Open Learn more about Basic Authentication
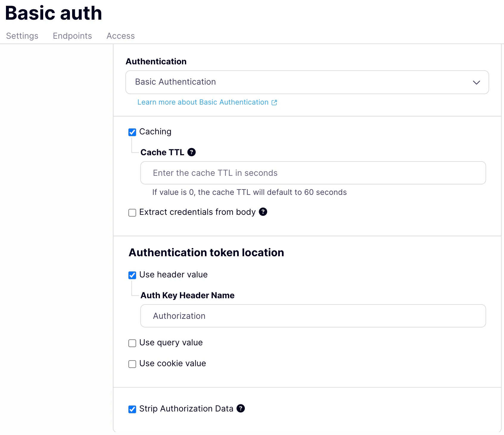The image size is (504, 435). (202, 102)
